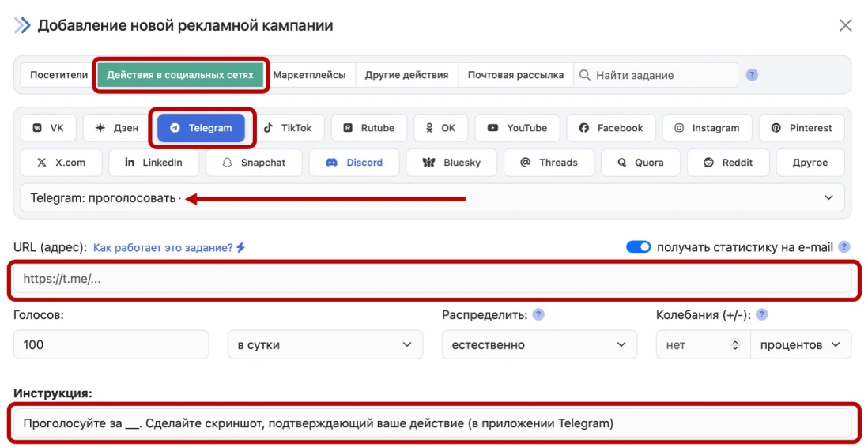Switch to the Маркетплейсы tab
This screenshot has height=447, width=868.
309,75
